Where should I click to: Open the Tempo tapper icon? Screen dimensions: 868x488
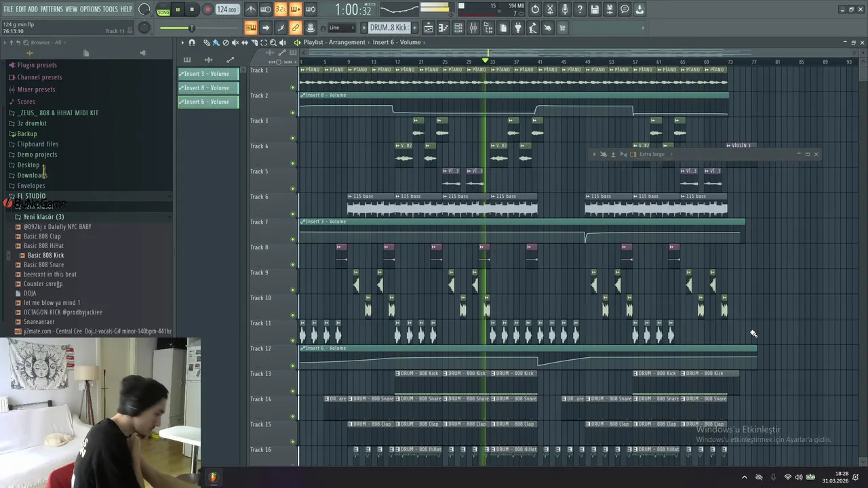click(533, 28)
